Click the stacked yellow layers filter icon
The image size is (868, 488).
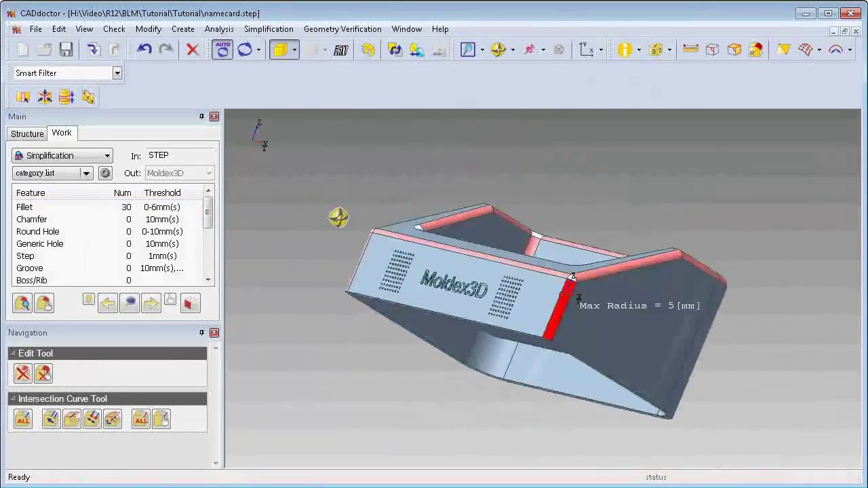click(x=66, y=97)
